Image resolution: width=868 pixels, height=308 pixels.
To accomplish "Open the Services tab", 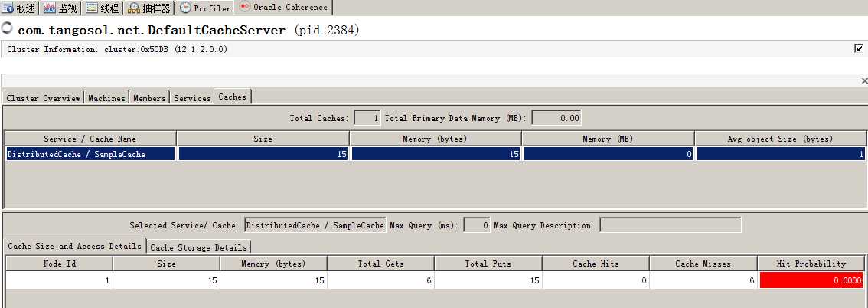I will 192,97.
